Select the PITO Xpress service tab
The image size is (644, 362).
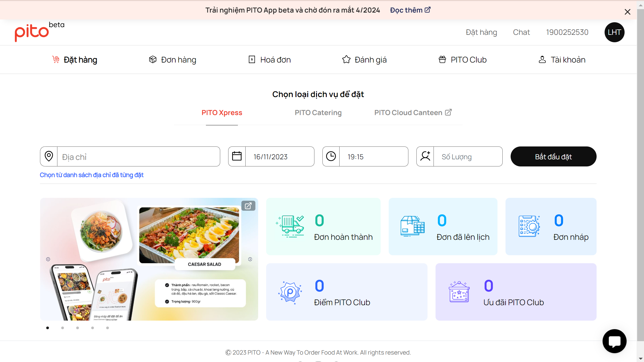[222, 113]
